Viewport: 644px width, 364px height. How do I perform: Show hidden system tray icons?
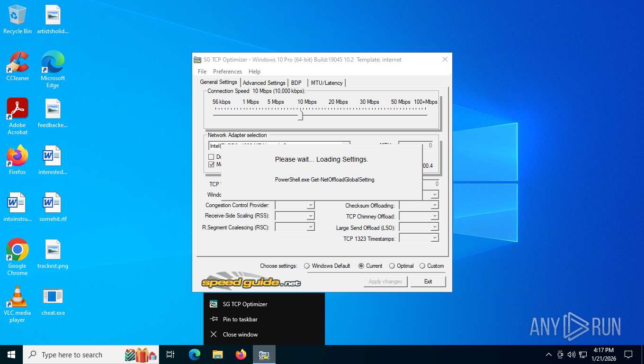pyautogui.click(x=549, y=355)
